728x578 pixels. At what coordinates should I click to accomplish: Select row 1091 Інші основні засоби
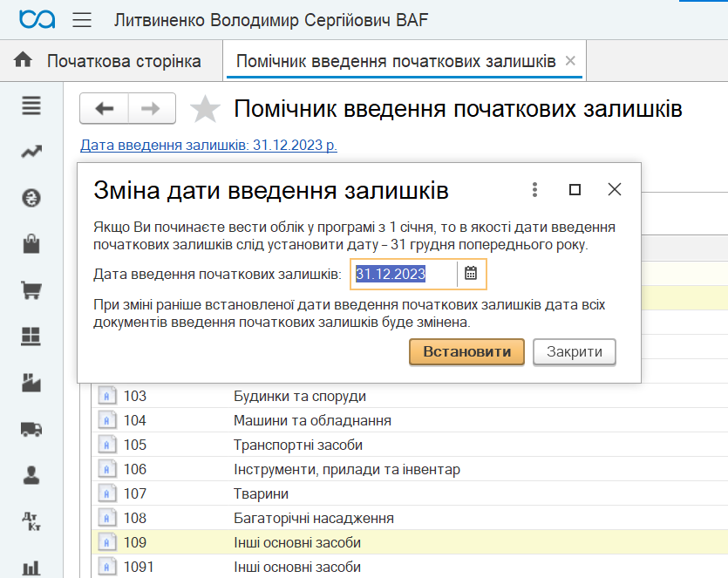[x=410, y=567]
